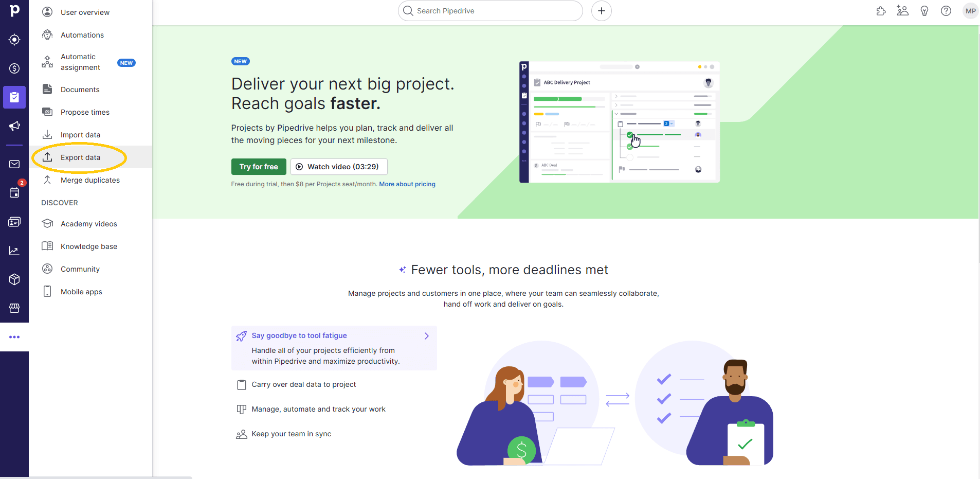Click Watch video (03:29) button

[339, 167]
